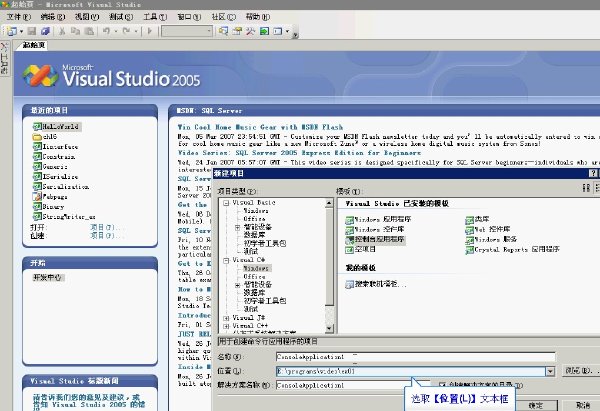Open the 'Video Series: SQL Server 2005' headline

299,153
